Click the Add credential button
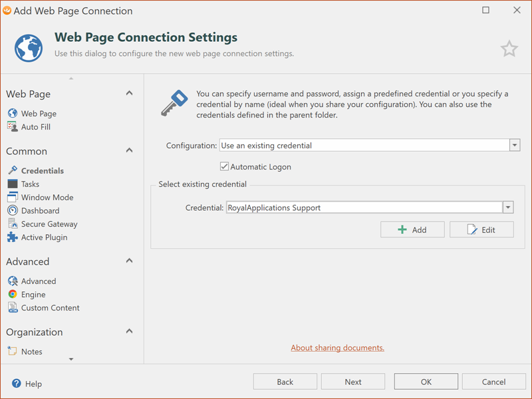Viewport: 532px width, 399px height. (412, 229)
